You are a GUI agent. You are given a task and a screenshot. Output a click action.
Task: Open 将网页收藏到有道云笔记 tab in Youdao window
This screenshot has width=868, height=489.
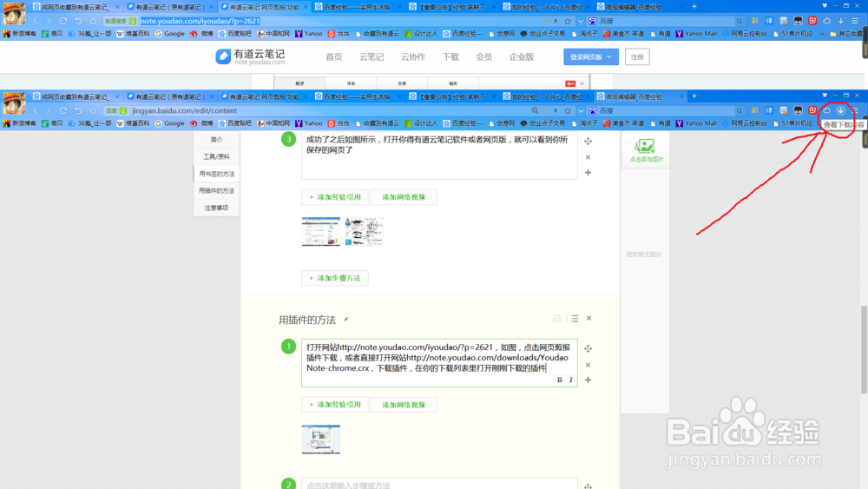[x=76, y=7]
